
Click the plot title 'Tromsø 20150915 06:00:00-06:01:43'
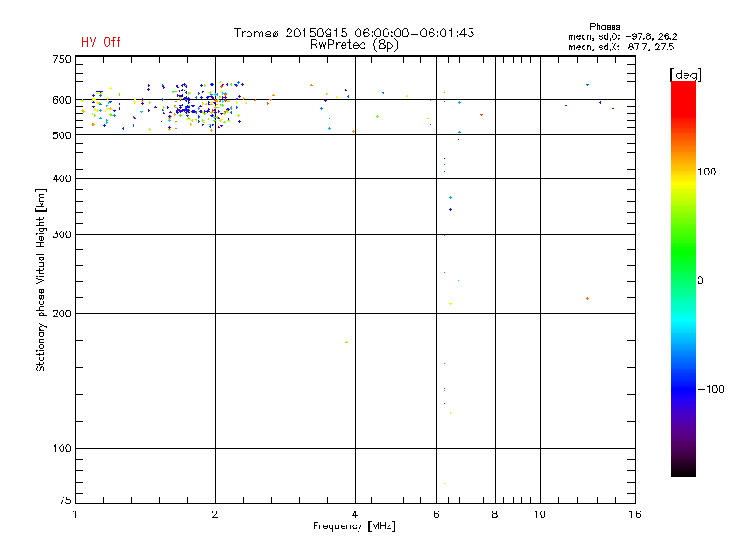(x=354, y=33)
